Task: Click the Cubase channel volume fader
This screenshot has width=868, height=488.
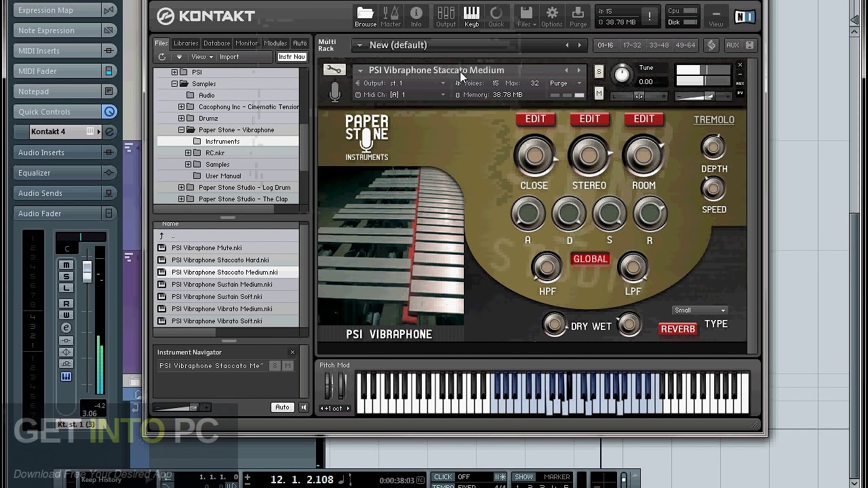Action: (87, 271)
